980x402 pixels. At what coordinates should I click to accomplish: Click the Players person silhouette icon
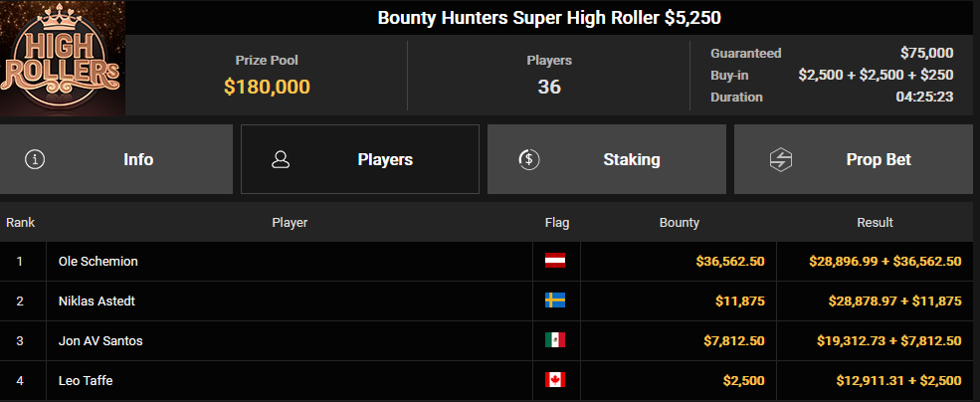(x=281, y=159)
